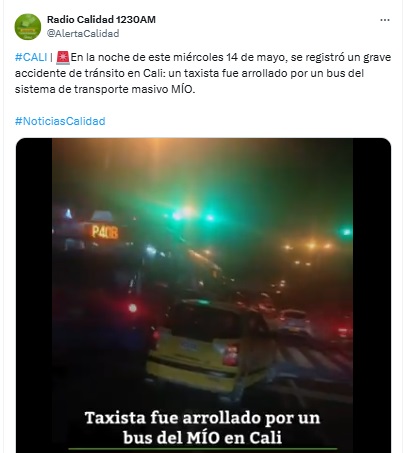Image resolution: width=413 pixels, height=453 pixels.
Task: Click the white car behind the taxi
Action: click(295, 322)
